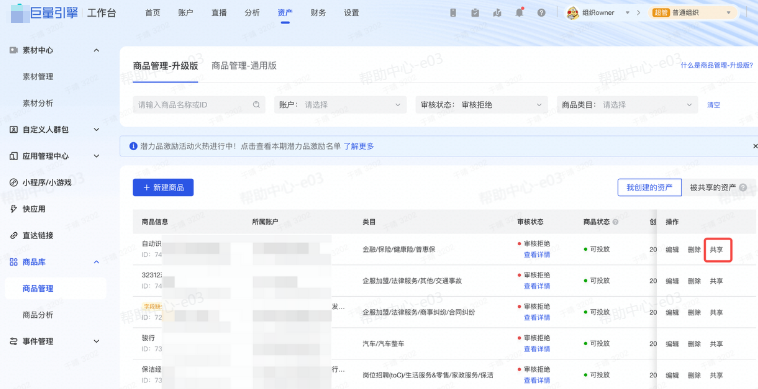Expand the 自定义人群包 section
The image size is (758, 389).
tap(96, 130)
